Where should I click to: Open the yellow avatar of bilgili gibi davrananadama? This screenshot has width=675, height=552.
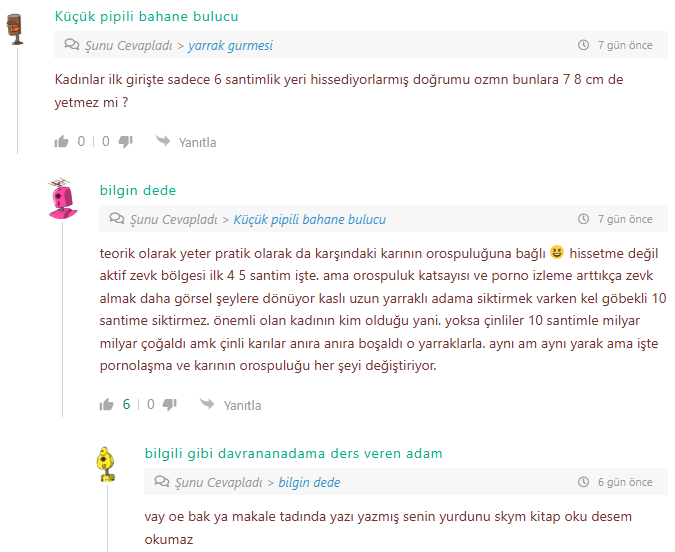(x=106, y=464)
